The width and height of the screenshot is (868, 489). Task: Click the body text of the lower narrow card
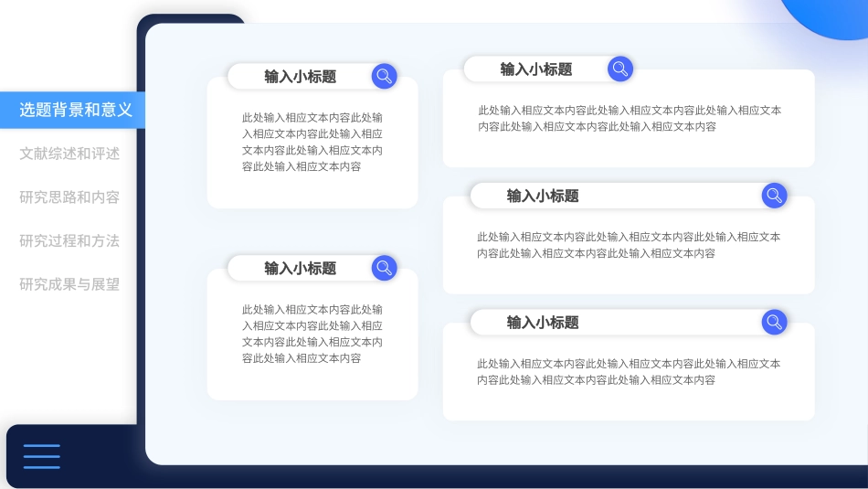312,334
